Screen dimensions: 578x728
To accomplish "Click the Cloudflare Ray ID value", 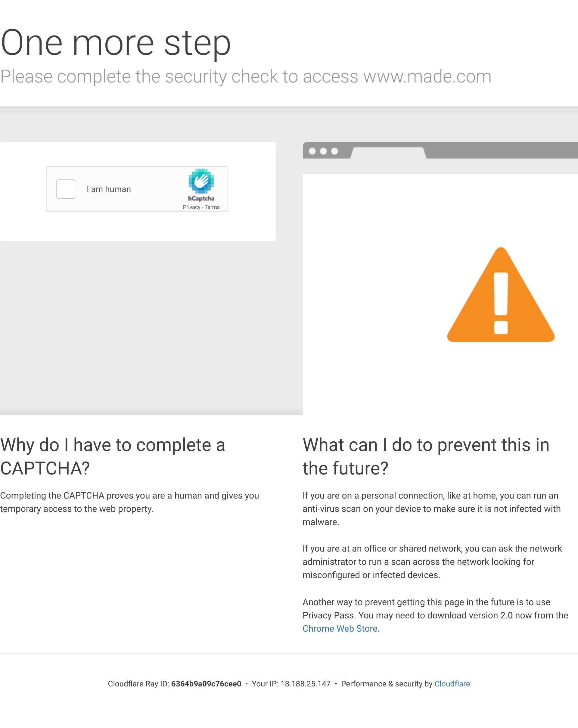I will coord(206,684).
